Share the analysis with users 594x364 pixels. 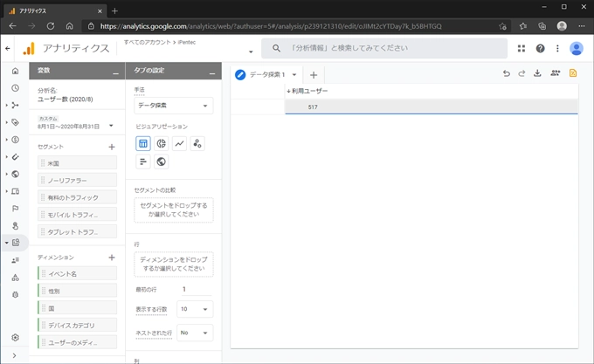555,73
